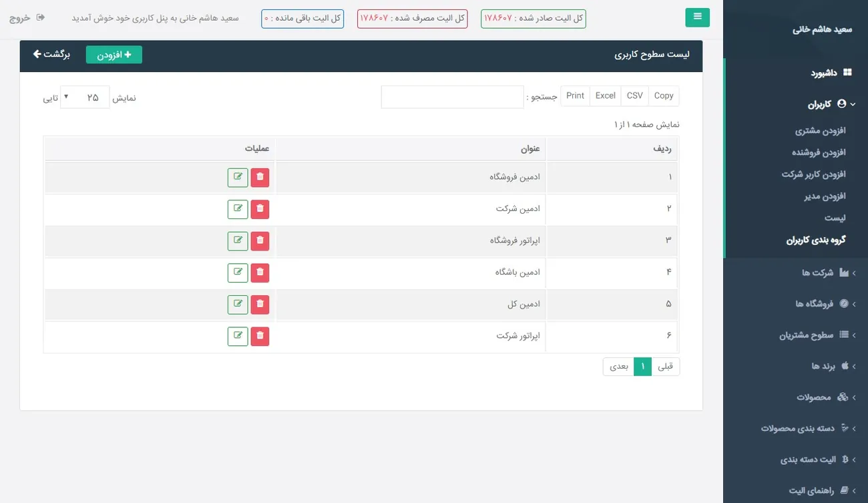This screenshot has height=503, width=868.
Task: Toggle the sidebar with the hamburger button
Action: [x=698, y=17]
